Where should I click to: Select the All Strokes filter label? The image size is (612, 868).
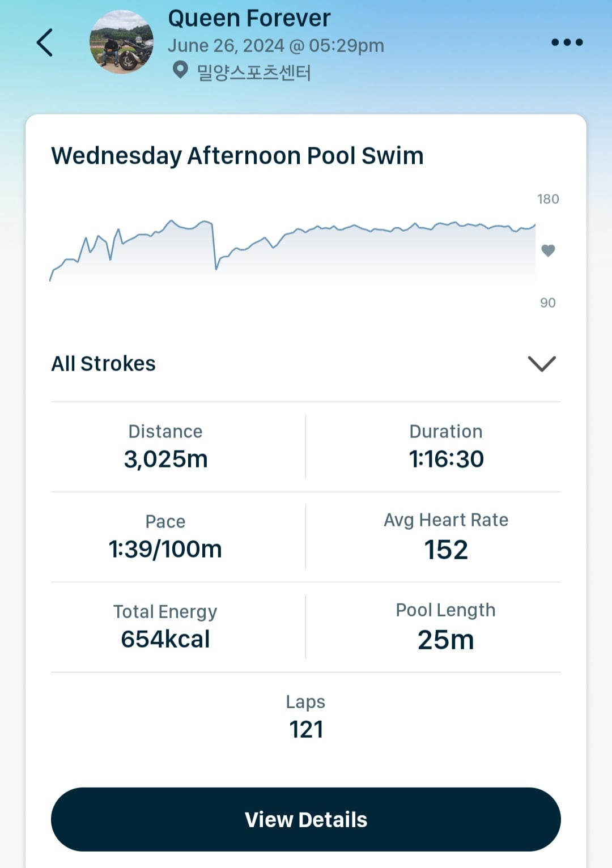click(104, 364)
